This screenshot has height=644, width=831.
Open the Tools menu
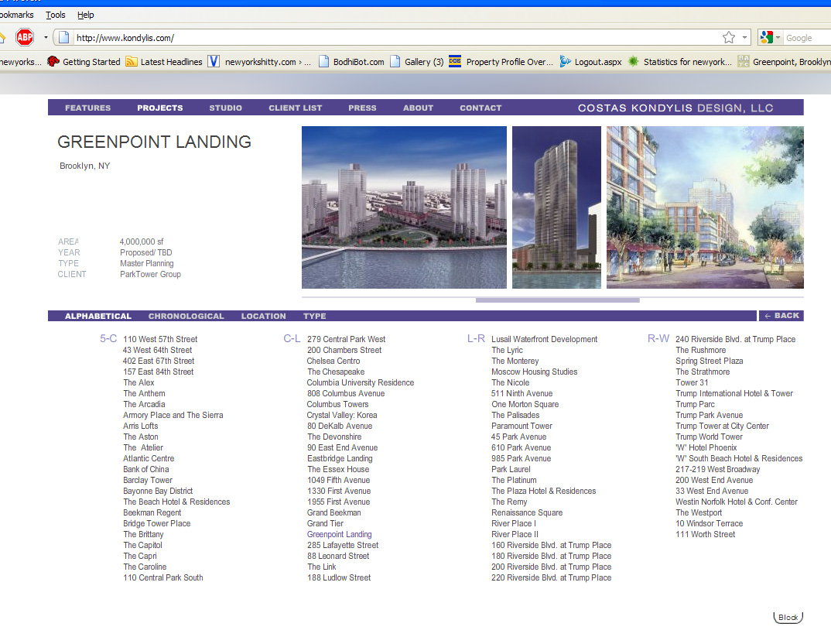(56, 15)
